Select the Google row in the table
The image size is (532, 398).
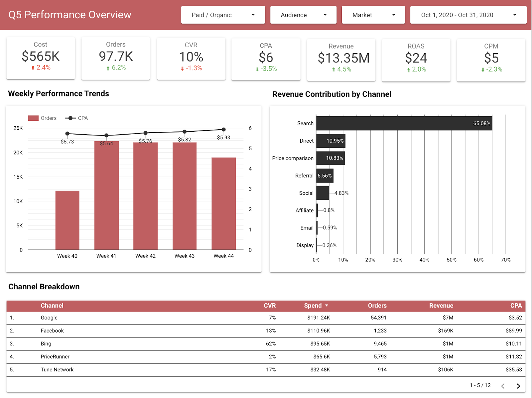266,318
